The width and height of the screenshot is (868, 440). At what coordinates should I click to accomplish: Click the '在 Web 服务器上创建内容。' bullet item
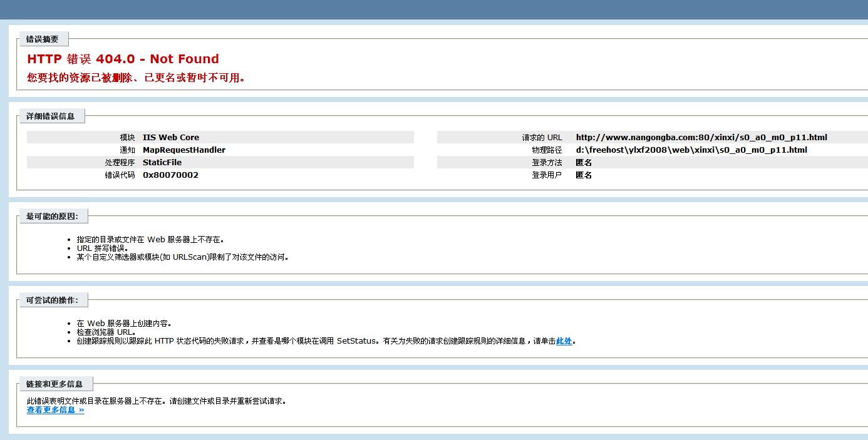(124, 324)
